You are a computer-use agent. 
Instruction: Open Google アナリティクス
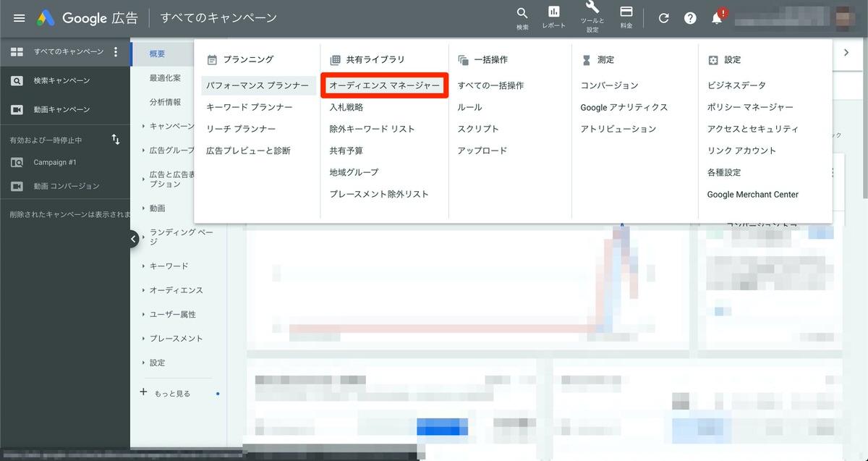coord(624,107)
